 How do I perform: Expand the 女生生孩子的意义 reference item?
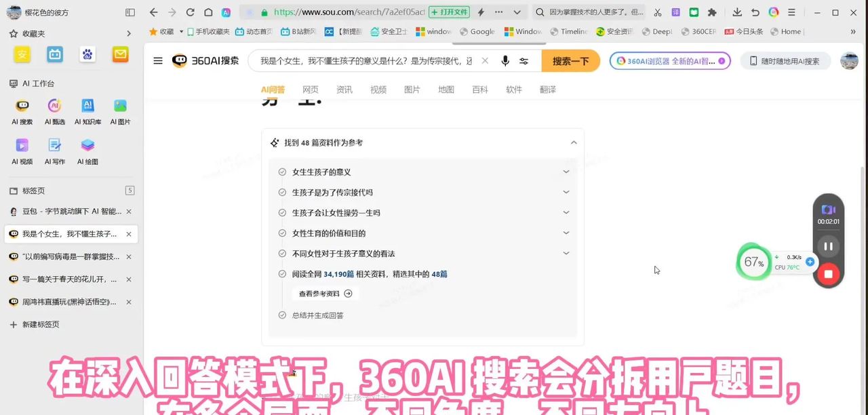click(566, 172)
